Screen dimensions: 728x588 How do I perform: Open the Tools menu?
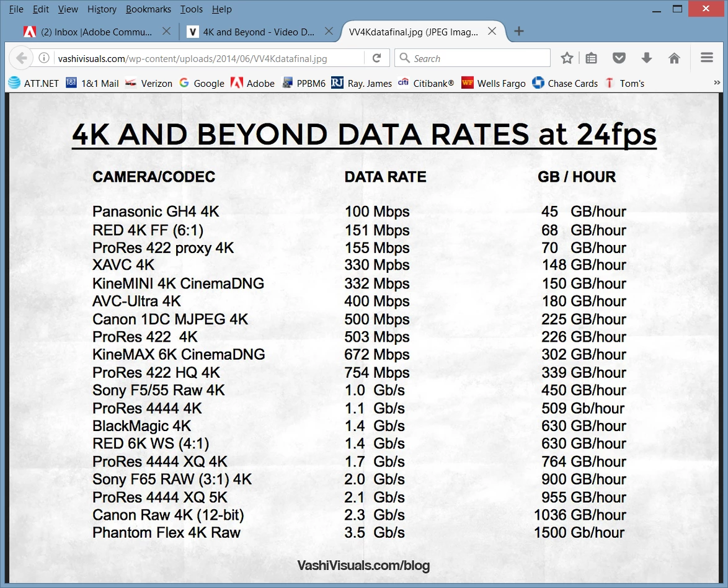[191, 9]
